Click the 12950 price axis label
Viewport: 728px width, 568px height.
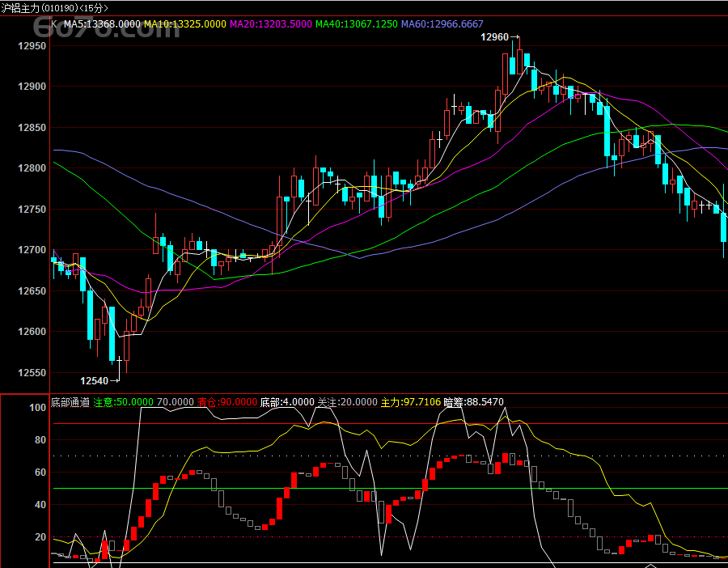[x=32, y=46]
